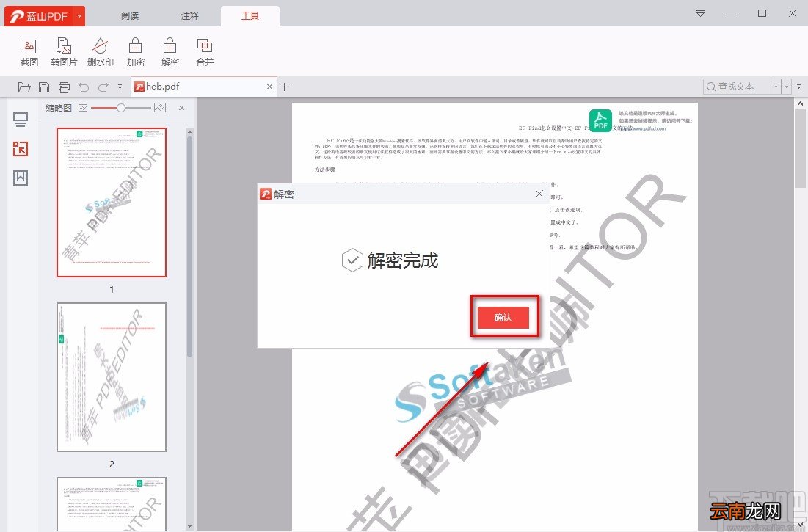This screenshot has width=808, height=532.
Task: Adjust the thumbnail size slider
Action: (121, 108)
